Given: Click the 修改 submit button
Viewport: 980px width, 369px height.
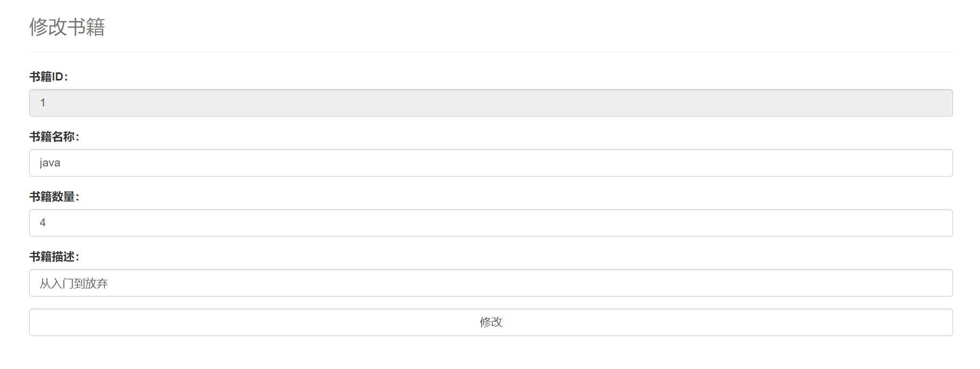Looking at the screenshot, I should pos(491,322).
